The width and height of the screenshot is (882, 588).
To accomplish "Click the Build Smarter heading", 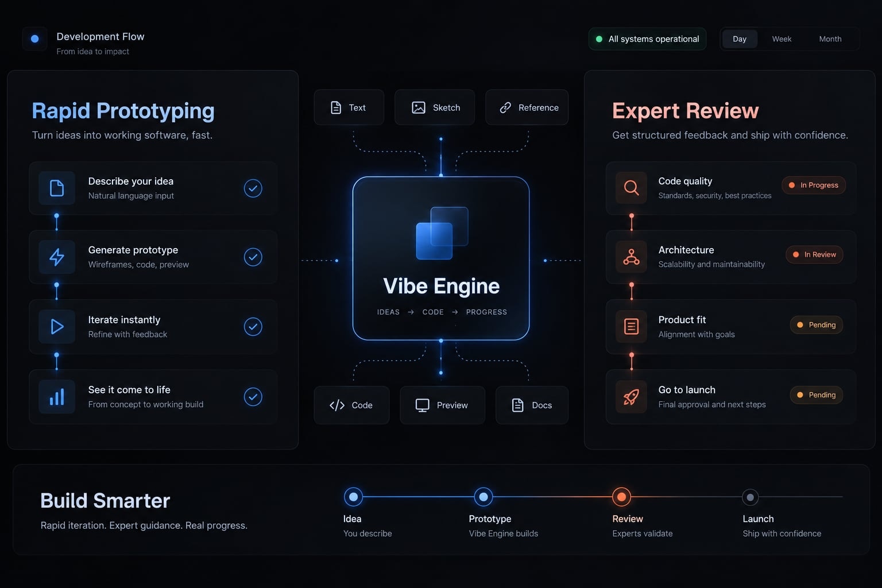I will [x=105, y=501].
